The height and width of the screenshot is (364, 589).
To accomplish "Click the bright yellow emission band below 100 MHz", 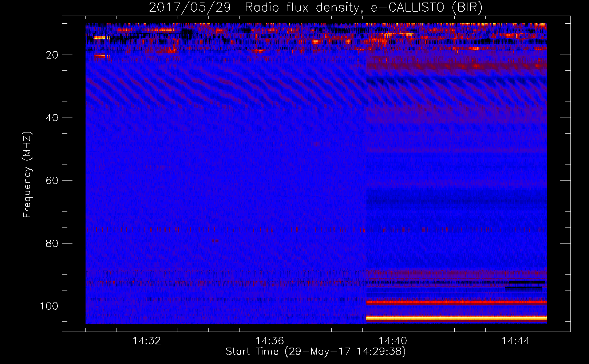I will coord(456,318).
